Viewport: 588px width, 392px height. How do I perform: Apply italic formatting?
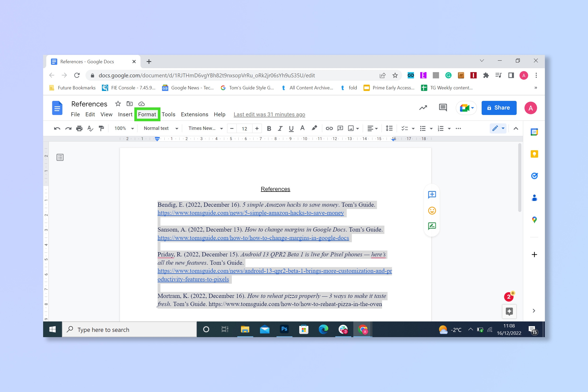[280, 128]
